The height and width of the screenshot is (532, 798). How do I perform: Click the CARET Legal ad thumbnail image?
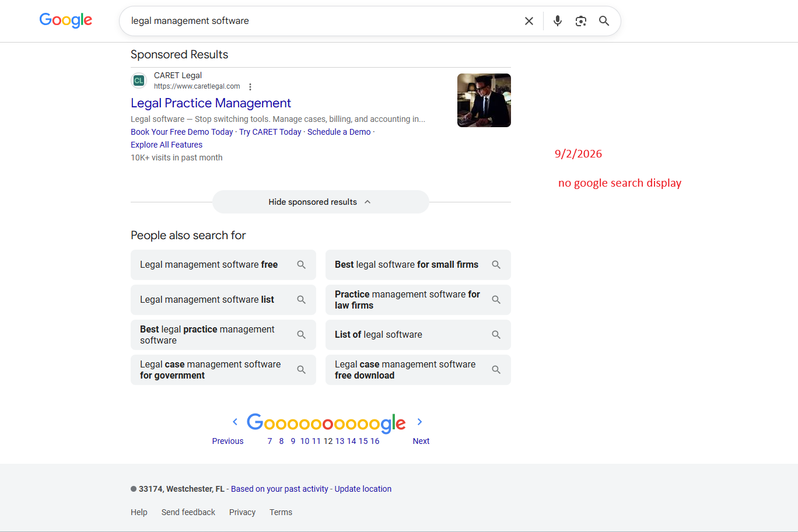tap(484, 100)
